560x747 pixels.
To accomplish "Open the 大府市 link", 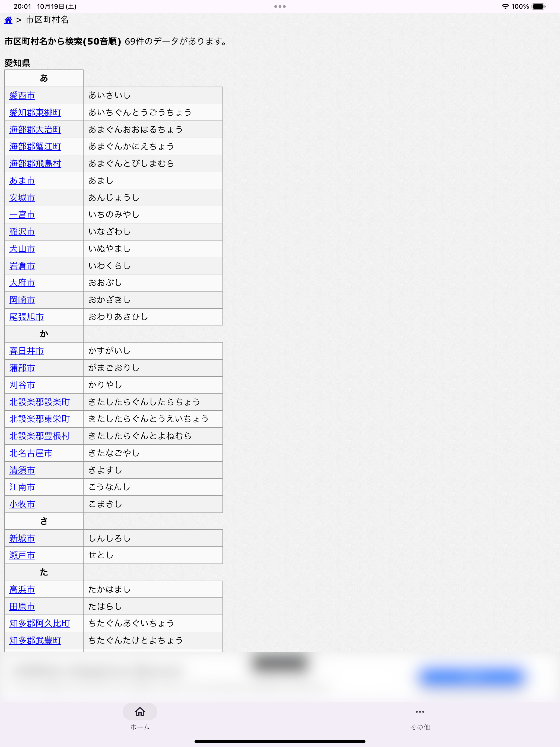I will 22,283.
